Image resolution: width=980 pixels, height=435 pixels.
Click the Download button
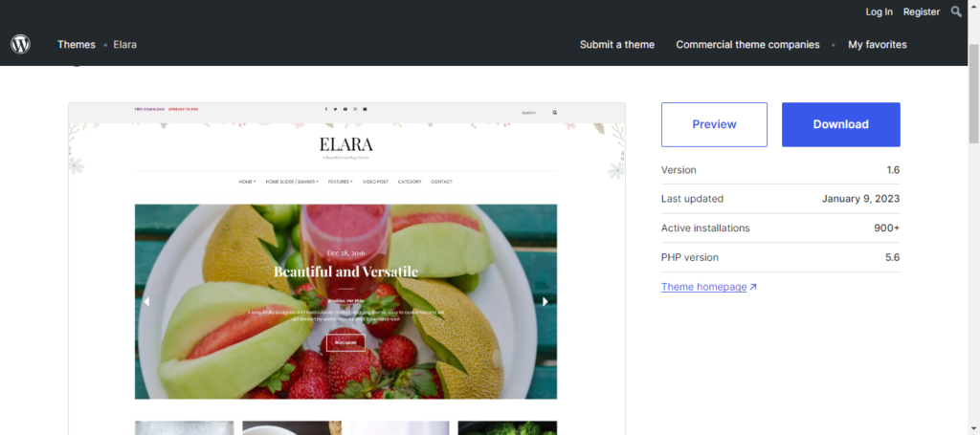(x=840, y=124)
